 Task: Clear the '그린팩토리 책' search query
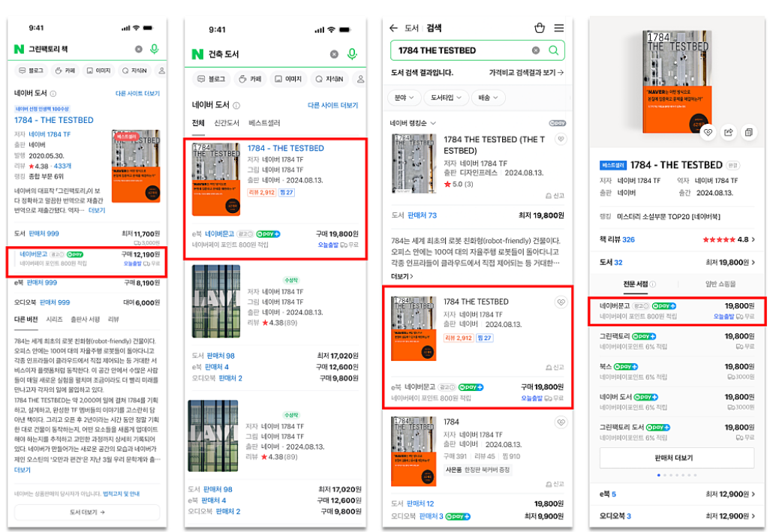(x=139, y=50)
